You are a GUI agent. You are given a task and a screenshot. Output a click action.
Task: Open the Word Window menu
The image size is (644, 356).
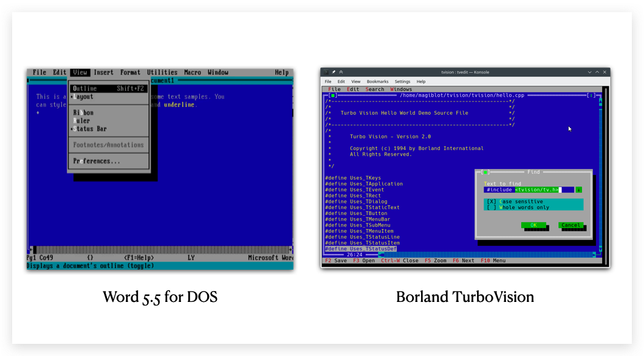click(218, 72)
